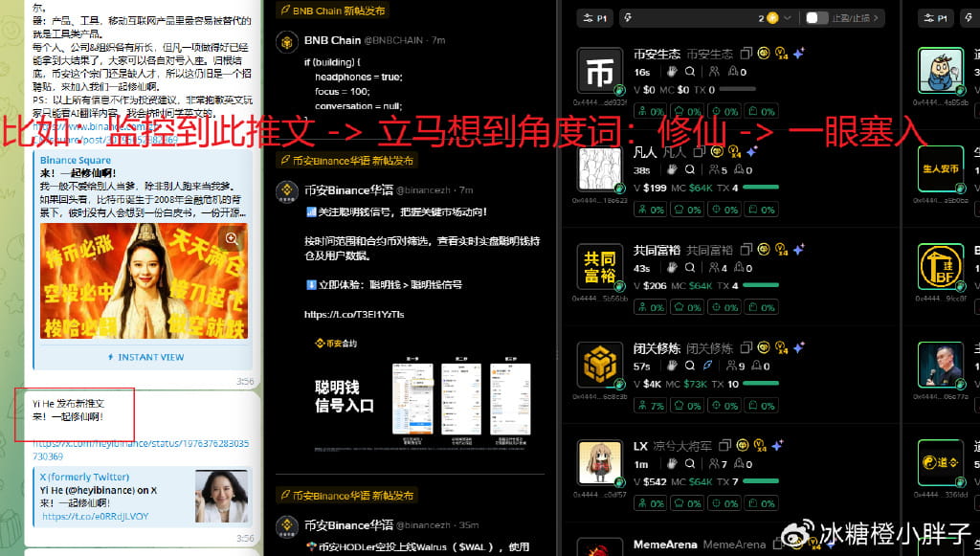Open the P1 preset in second column
The height and width of the screenshot is (556, 980).
click(935, 18)
